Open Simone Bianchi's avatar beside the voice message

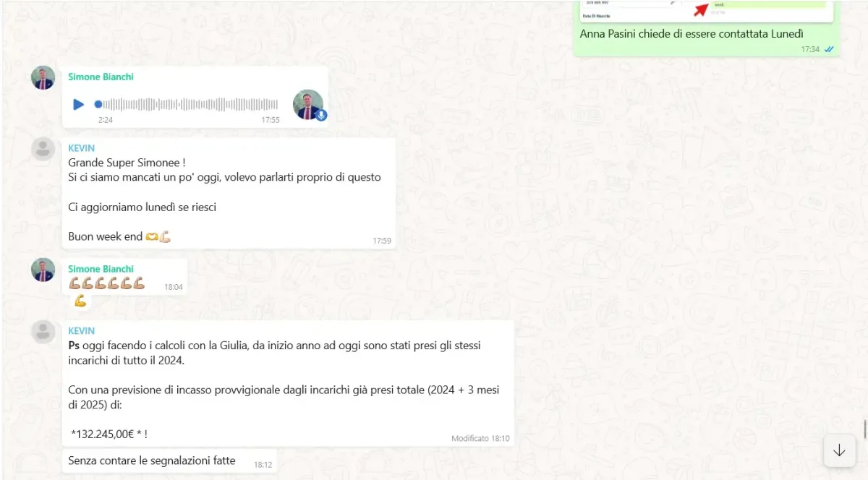43,78
